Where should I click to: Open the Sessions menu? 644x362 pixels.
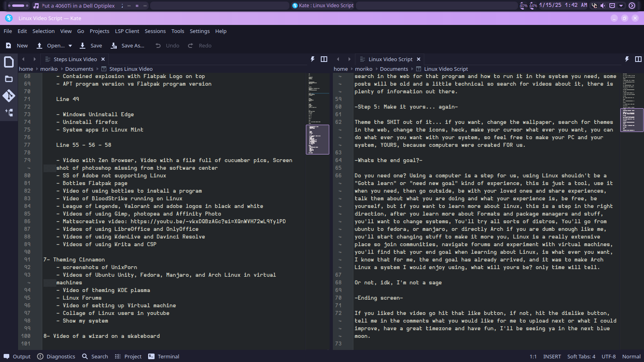(155, 31)
